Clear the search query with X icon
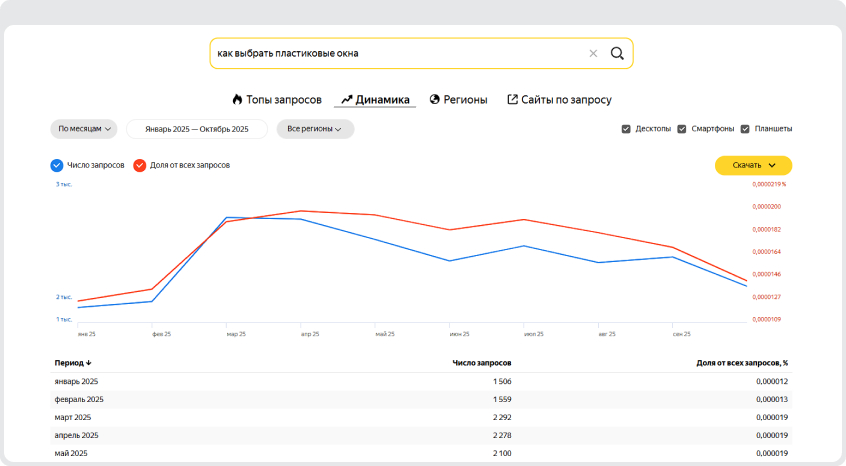The width and height of the screenshot is (846, 466). pos(593,54)
